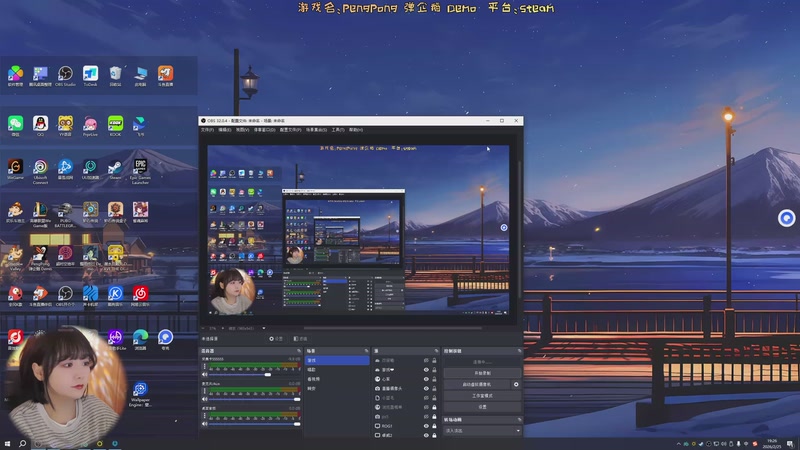The width and height of the screenshot is (800, 450).
Task: Select the NetEase Cloud Music icon
Action: click(140, 295)
